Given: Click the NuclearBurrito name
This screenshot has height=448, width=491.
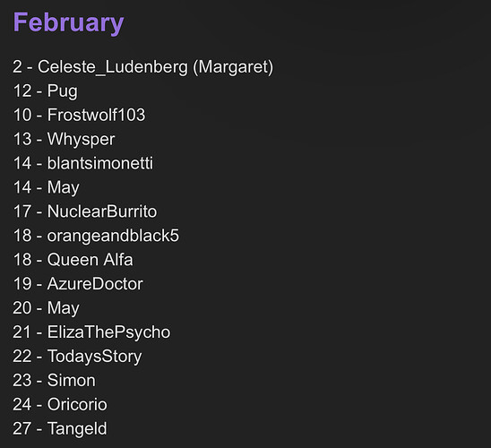Looking at the screenshot, I should tap(102, 211).
